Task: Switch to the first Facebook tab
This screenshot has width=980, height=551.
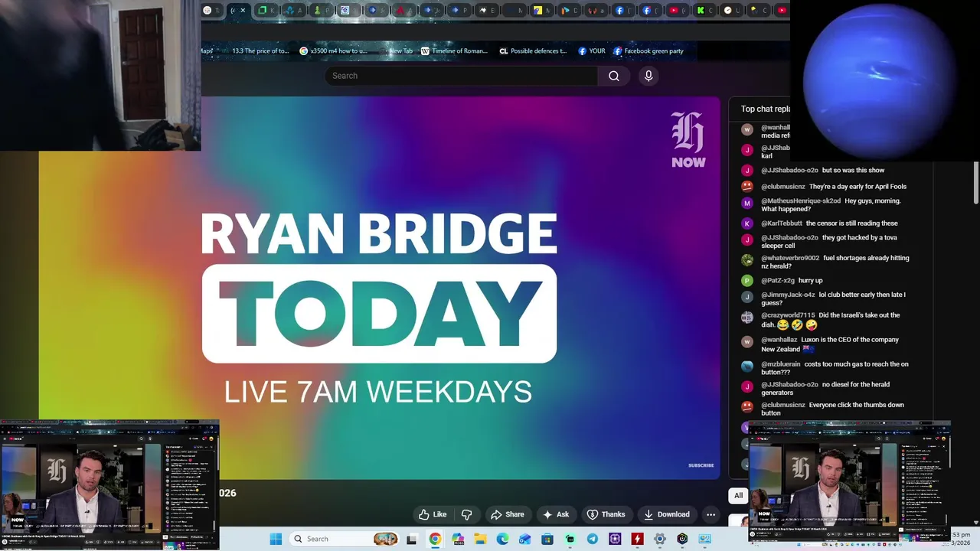Action: [x=623, y=10]
